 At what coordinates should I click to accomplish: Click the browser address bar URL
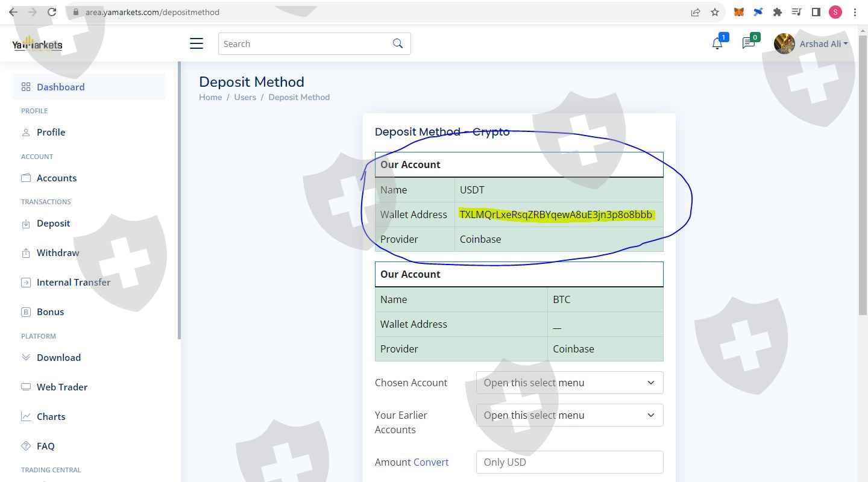coord(153,12)
